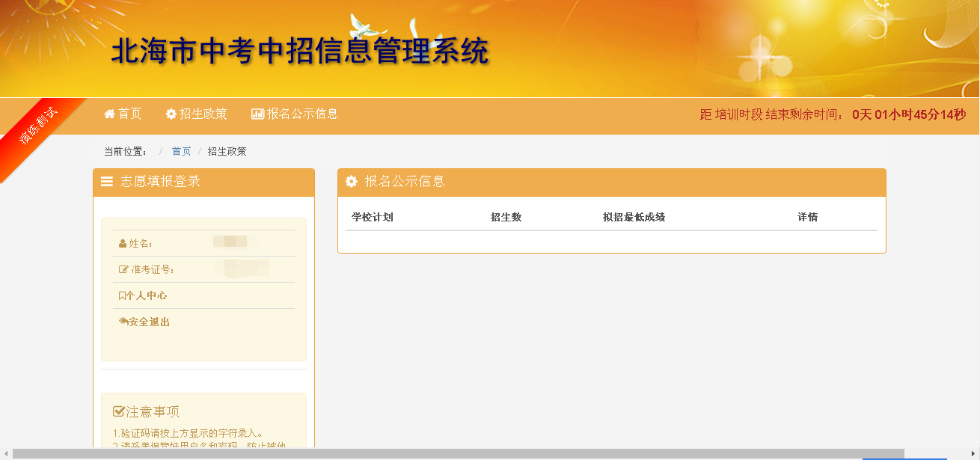This screenshot has width=980, height=460.
Task: Click the chart icon beside 报名公示信息 in navigation
Action: [x=257, y=114]
